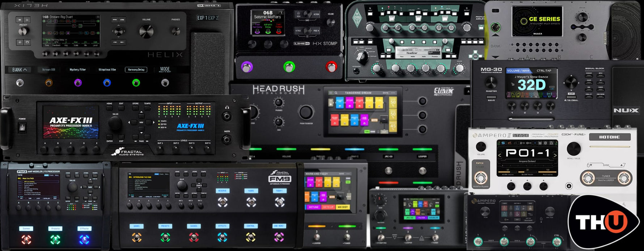Click the Fractal Audio Systems logo

coord(127,152)
